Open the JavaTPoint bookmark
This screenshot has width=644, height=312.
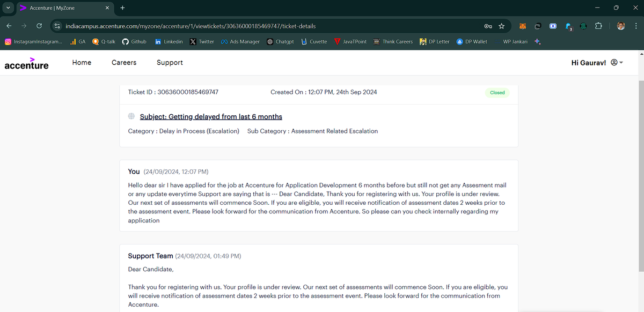[x=350, y=41]
